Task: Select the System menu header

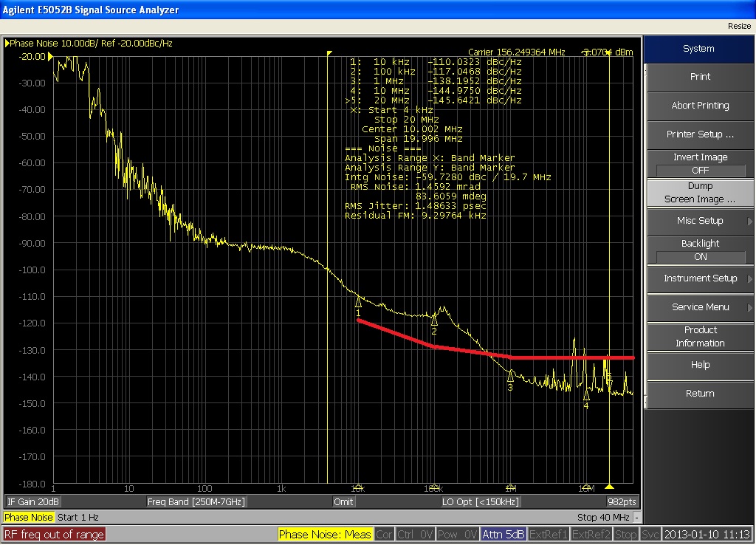Action: coord(698,49)
